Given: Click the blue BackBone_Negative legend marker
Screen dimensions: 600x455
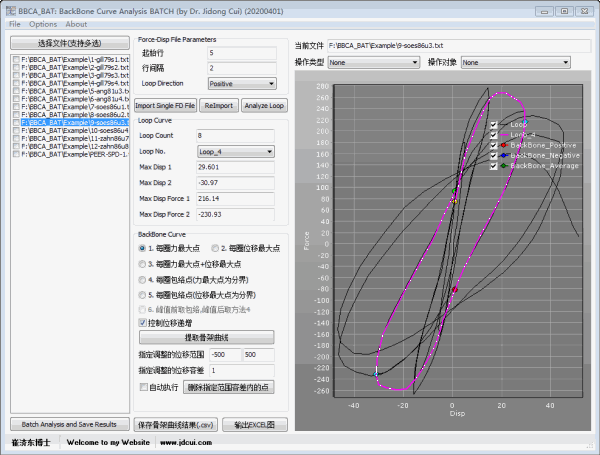Looking at the screenshot, I should [504, 155].
